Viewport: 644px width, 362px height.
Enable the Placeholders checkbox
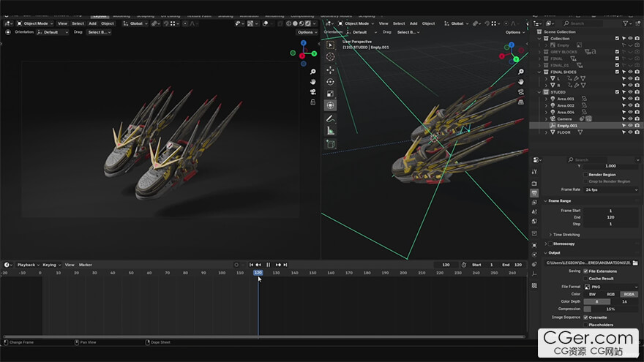pyautogui.click(x=585, y=325)
